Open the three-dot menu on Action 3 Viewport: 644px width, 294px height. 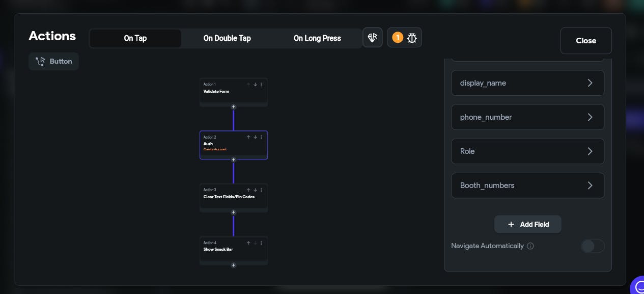(x=262, y=190)
